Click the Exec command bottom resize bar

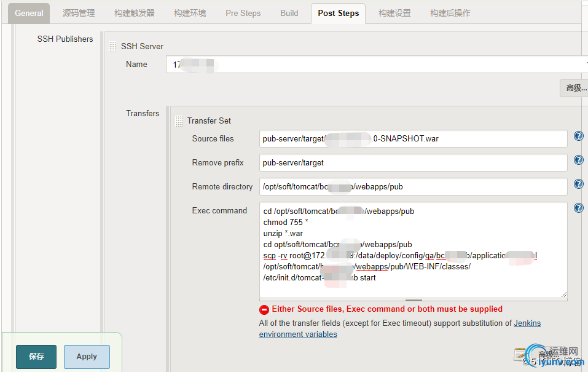click(414, 299)
